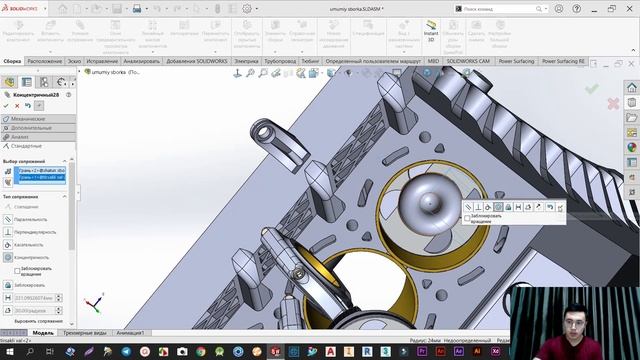This screenshot has width=640, height=360.
Task: Open the PropertyManager tab
Action: click(27, 82)
